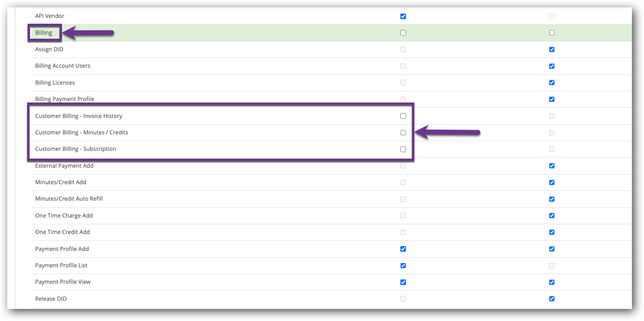The image size is (644, 321).
Task: Enable the Billing permission checkbox
Action: click(x=403, y=32)
